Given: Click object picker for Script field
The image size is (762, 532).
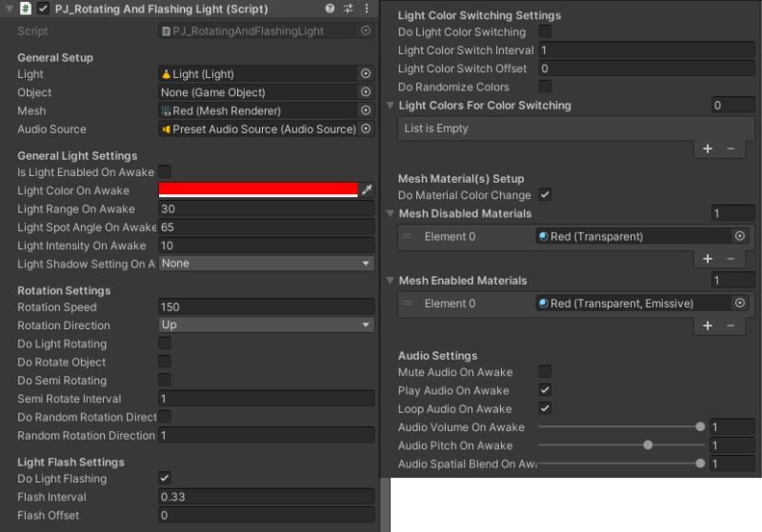Looking at the screenshot, I should pyautogui.click(x=366, y=30).
